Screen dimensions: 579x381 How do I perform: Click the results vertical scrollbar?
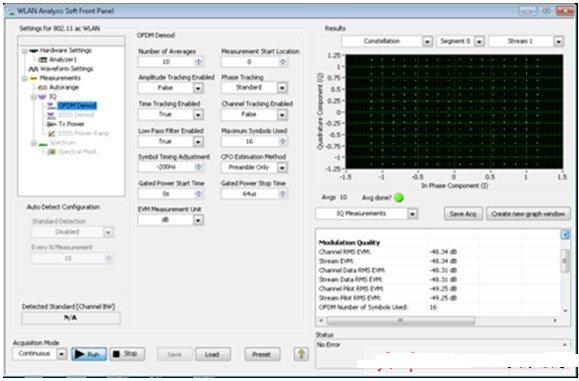(565, 261)
